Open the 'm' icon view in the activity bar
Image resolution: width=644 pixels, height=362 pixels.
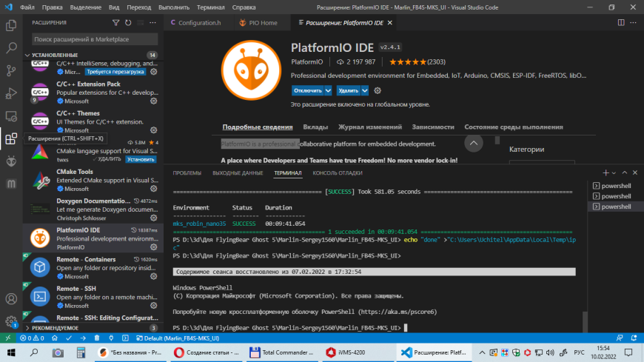click(11, 184)
